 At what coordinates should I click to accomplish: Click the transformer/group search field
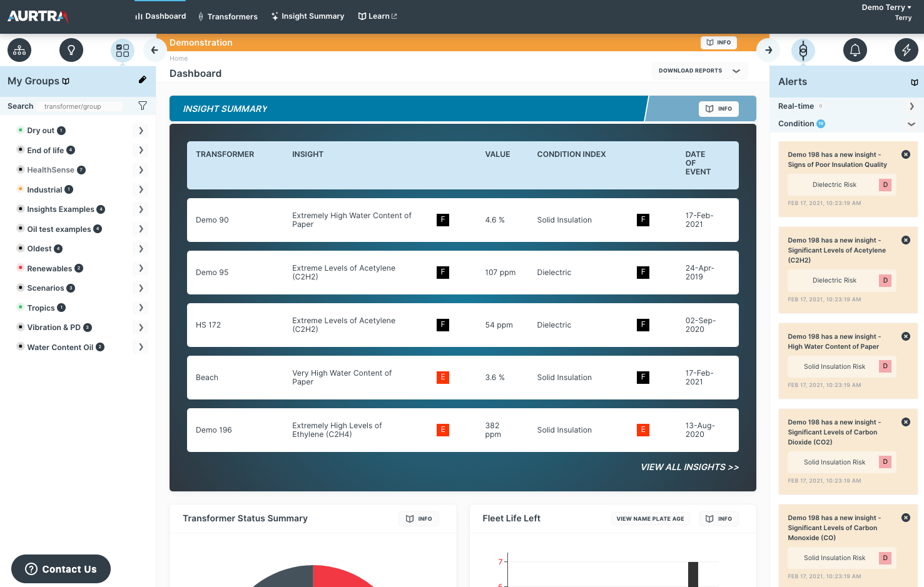coord(79,106)
